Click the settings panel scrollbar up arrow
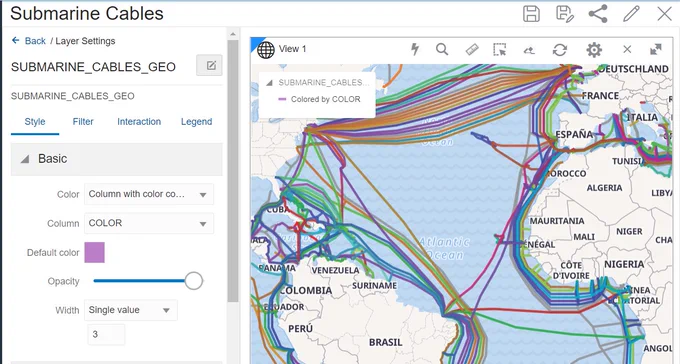 [x=233, y=34]
